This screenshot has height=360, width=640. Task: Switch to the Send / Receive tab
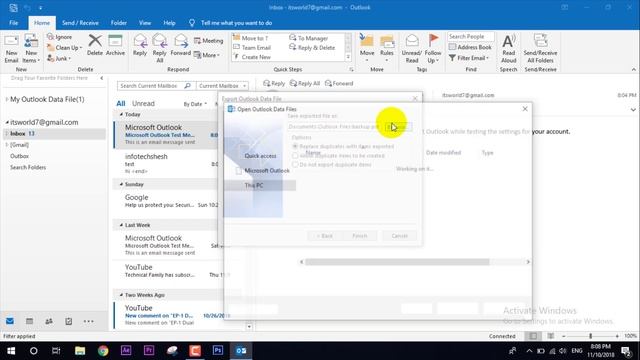point(80,23)
